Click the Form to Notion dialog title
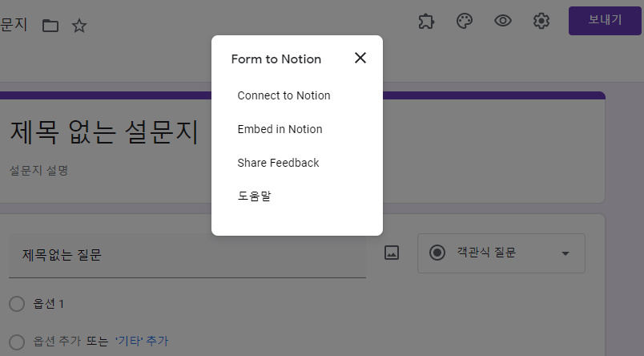This screenshot has height=356, width=644. click(x=276, y=59)
